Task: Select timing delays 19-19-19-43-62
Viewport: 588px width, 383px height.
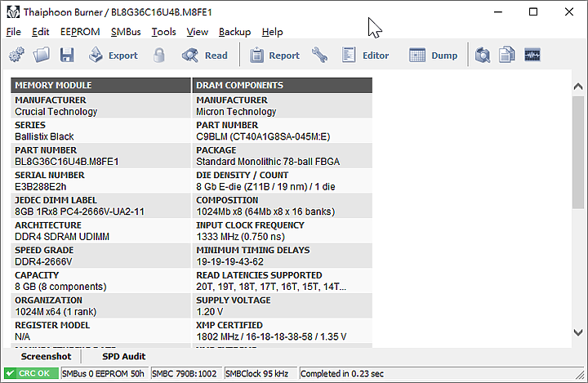Action: [x=229, y=262]
